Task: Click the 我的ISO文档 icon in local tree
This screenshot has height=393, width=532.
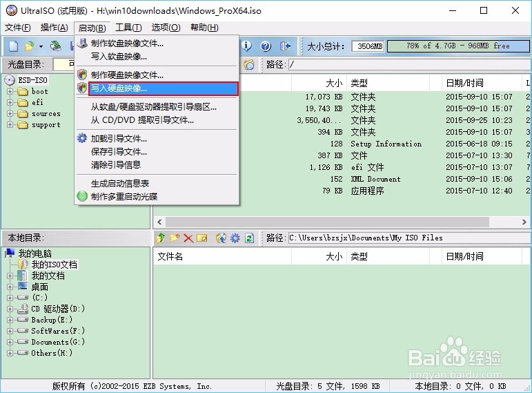Action: click(x=23, y=265)
